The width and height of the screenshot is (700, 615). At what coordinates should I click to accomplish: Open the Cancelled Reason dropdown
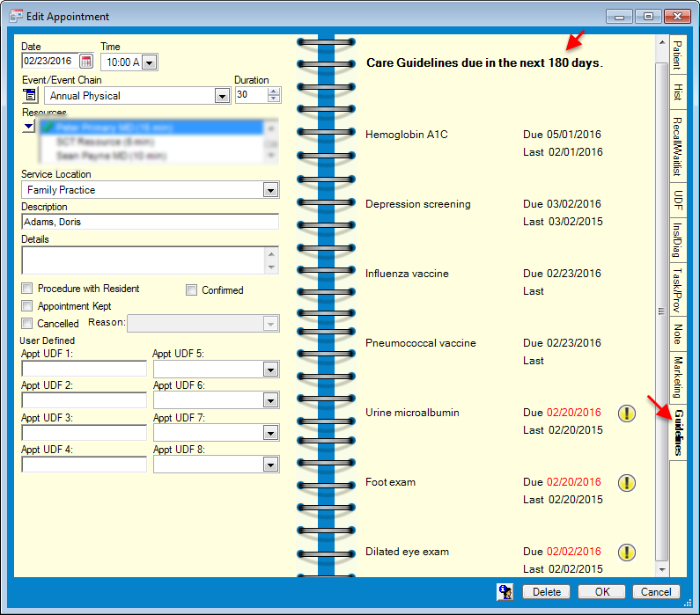(270, 324)
